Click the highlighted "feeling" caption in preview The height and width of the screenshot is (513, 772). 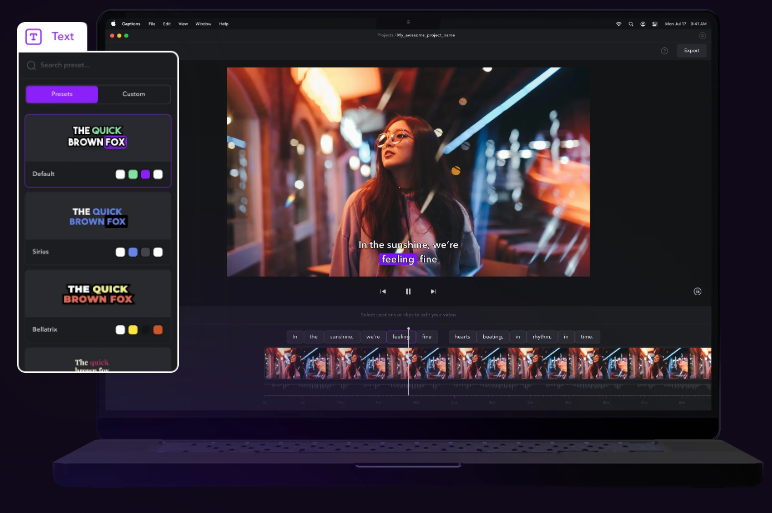pyautogui.click(x=398, y=259)
